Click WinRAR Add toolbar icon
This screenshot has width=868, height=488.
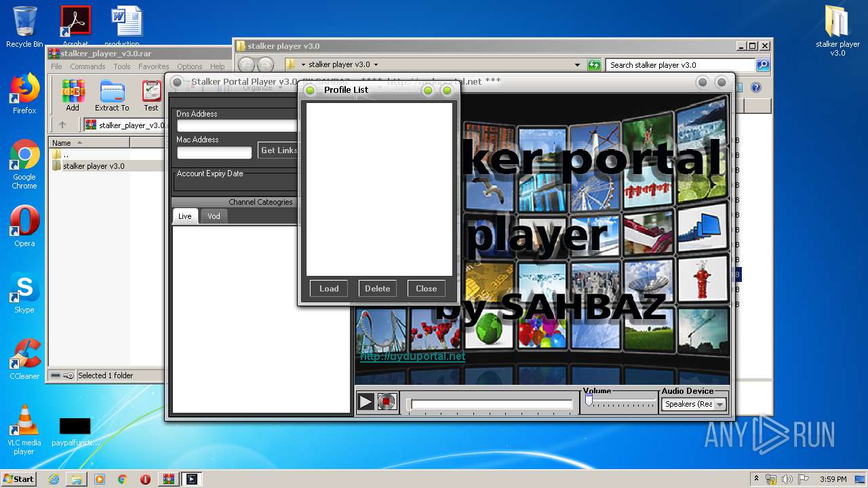pyautogui.click(x=73, y=96)
